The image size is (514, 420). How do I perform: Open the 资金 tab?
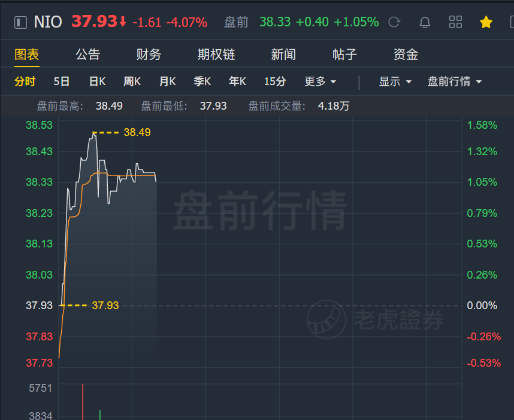(x=406, y=55)
